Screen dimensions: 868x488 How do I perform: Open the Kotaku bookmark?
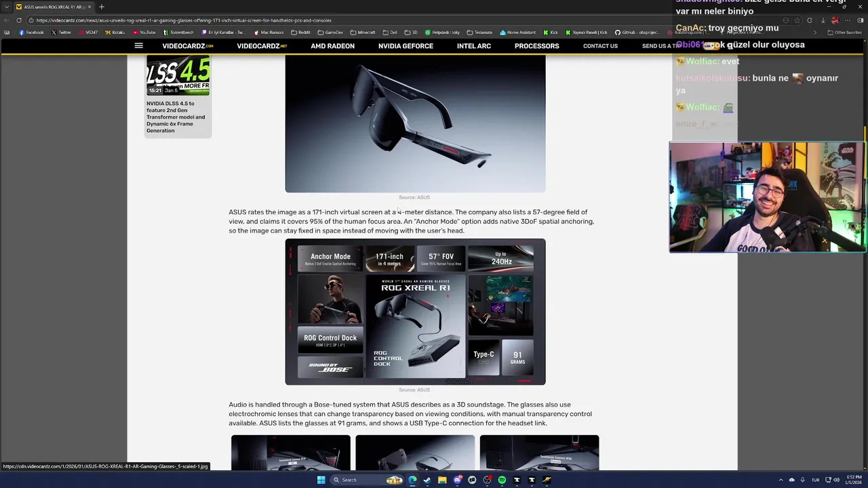[115, 33]
